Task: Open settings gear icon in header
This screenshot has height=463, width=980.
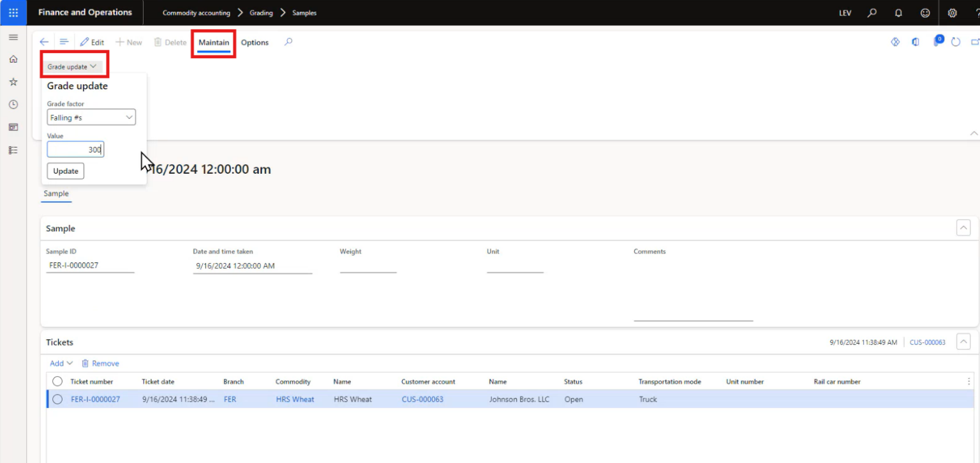Action: tap(952, 13)
